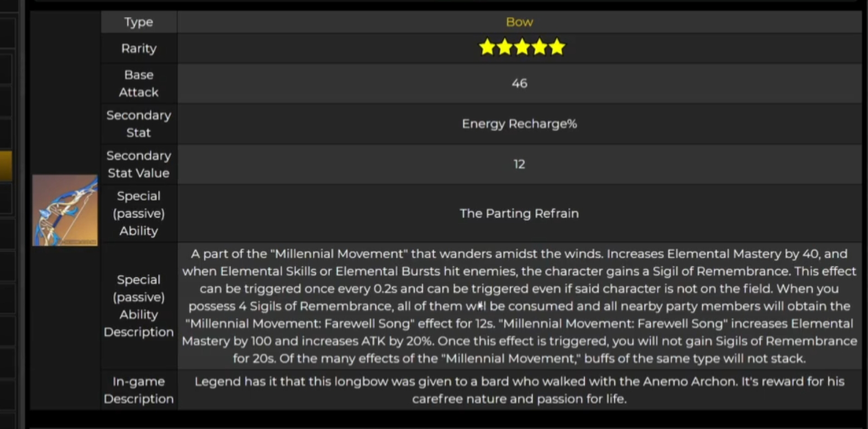This screenshot has width=868, height=429.
Task: Click the bow weapon thumbnail image
Action: [x=65, y=210]
